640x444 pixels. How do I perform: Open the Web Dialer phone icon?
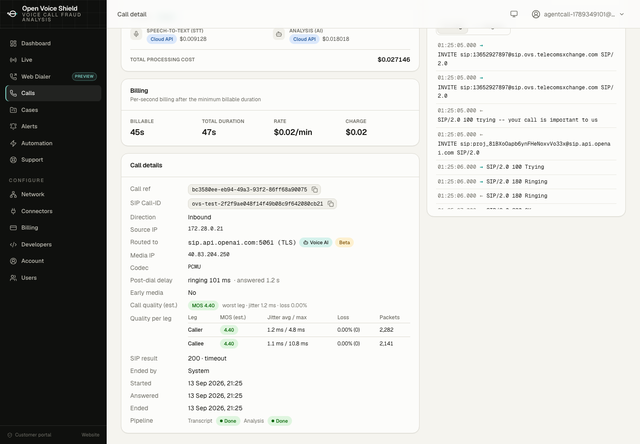13,76
